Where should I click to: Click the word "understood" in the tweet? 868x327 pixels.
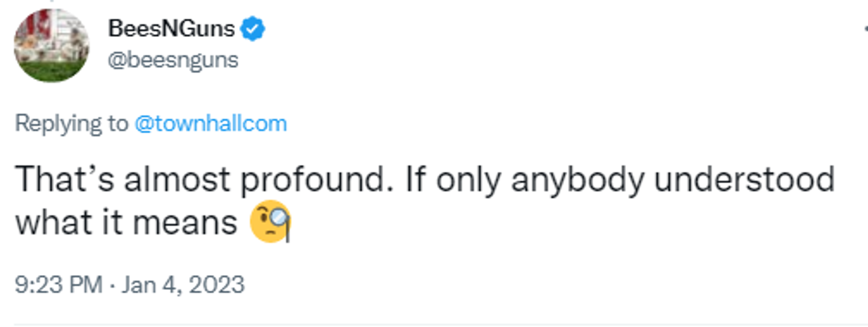point(744,179)
